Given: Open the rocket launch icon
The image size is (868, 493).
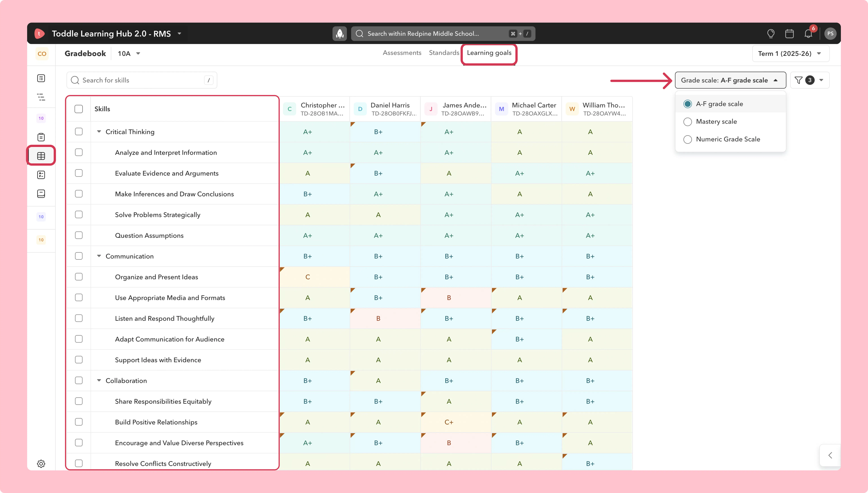Looking at the screenshot, I should (x=339, y=33).
